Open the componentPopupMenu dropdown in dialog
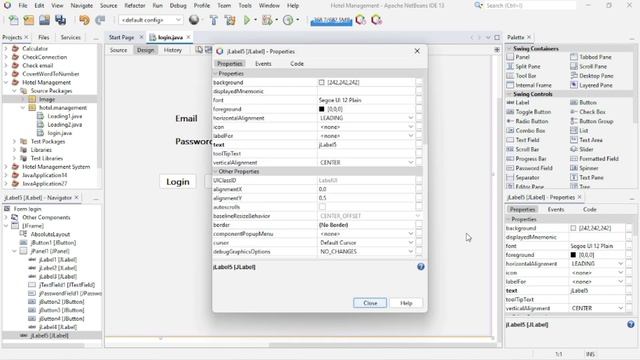The width and height of the screenshot is (640, 360). click(411, 234)
